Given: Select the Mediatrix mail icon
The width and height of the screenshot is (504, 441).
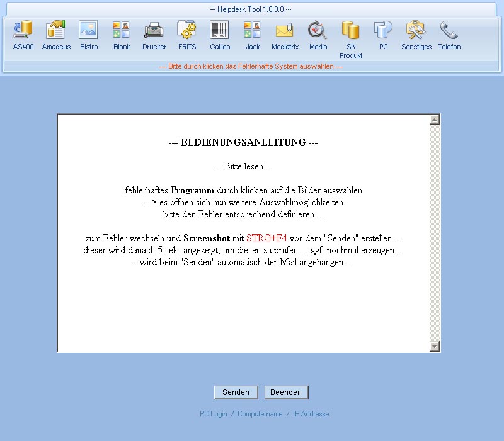Looking at the screenshot, I should [x=285, y=30].
